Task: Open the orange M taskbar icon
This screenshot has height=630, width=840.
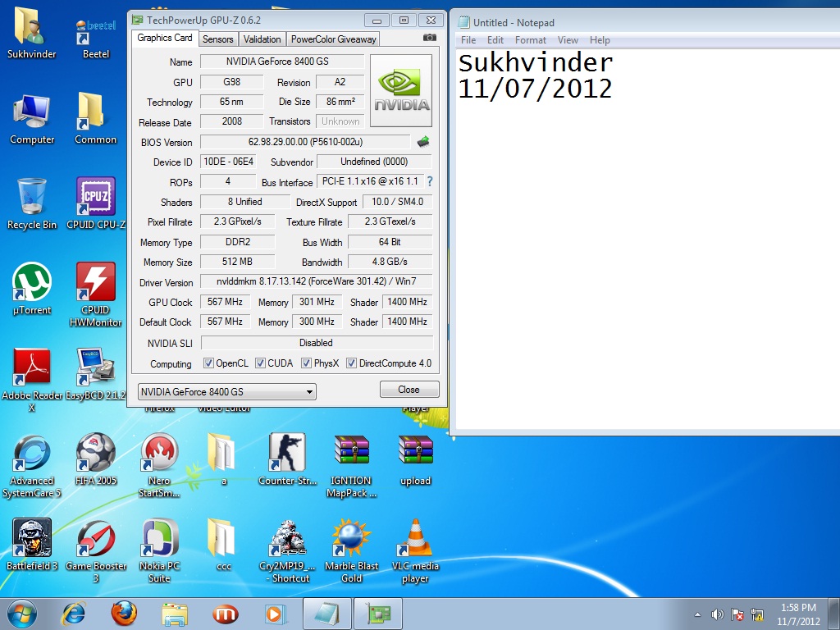Action: (225, 614)
